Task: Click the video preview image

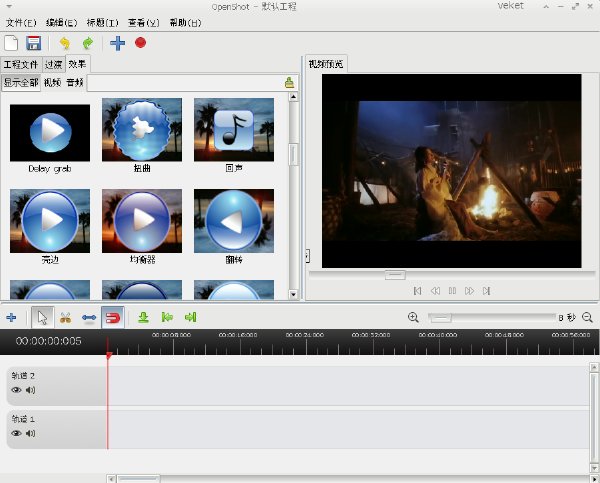Action: tap(452, 171)
